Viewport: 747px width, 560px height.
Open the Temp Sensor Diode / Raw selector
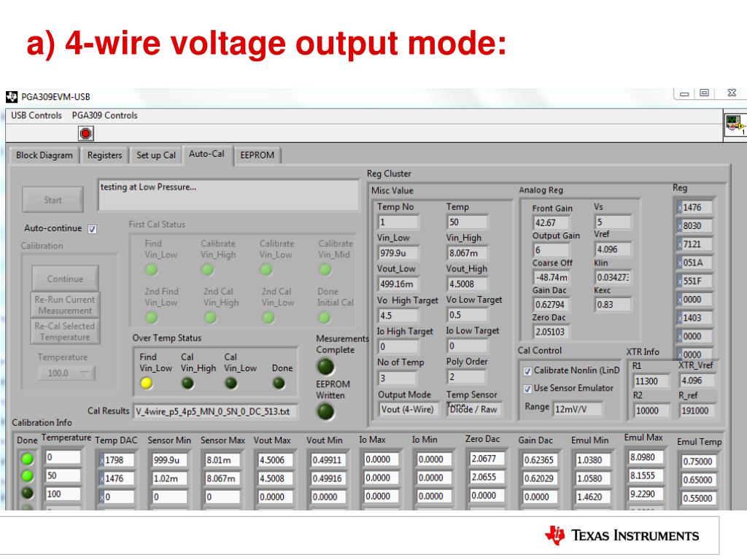tap(473, 409)
